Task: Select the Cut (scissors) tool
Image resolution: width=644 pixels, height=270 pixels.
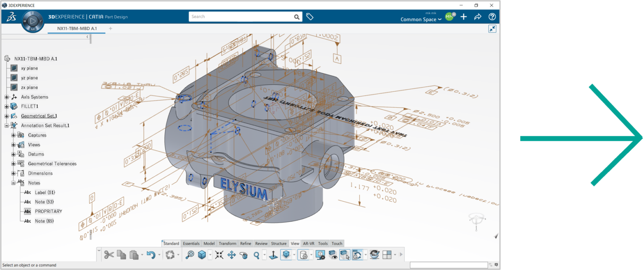Action: click(109, 254)
